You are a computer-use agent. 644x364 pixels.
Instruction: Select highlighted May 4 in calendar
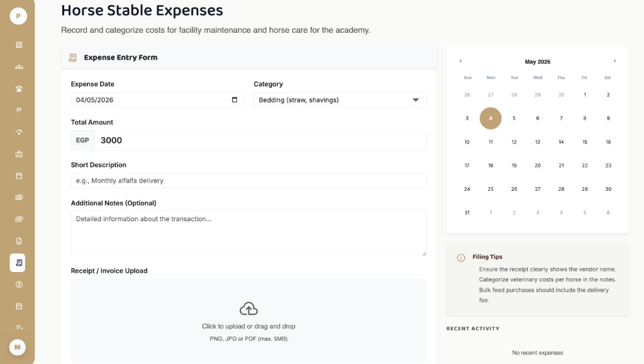(x=491, y=118)
